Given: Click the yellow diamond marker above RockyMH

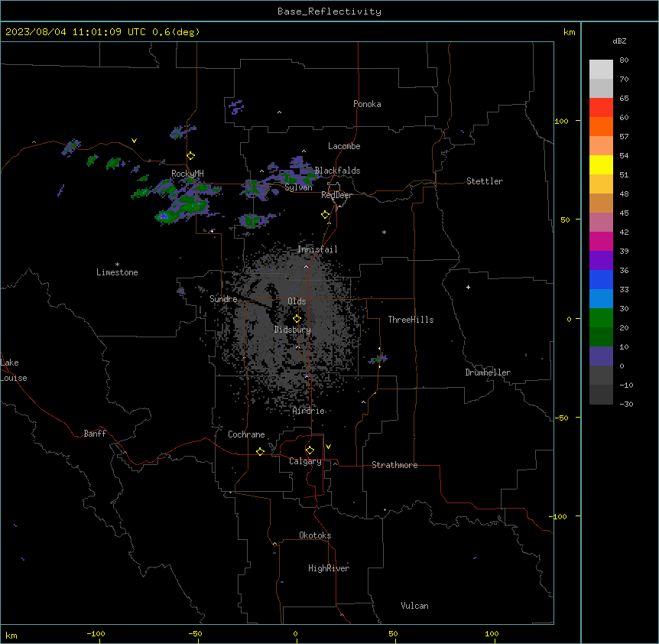Looking at the screenshot, I should (191, 156).
